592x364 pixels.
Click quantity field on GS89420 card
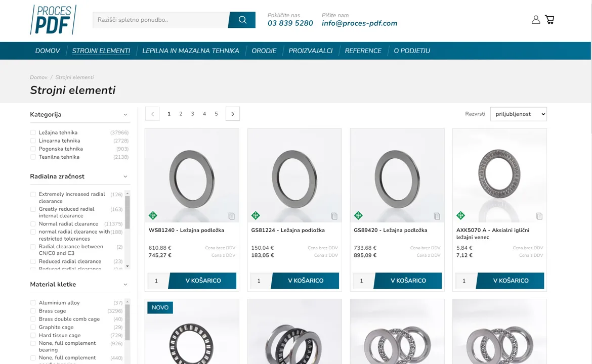click(363, 281)
